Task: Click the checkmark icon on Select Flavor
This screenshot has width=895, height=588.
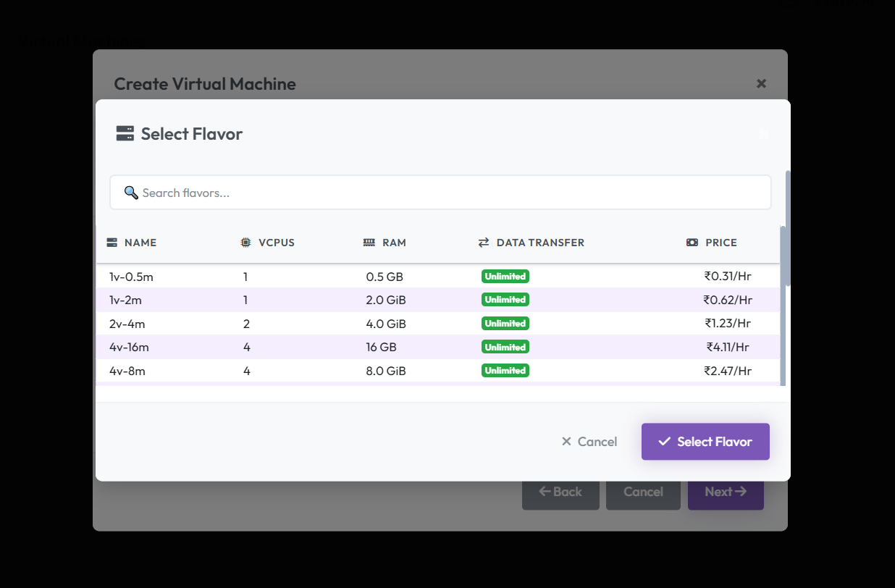Action: [664, 442]
